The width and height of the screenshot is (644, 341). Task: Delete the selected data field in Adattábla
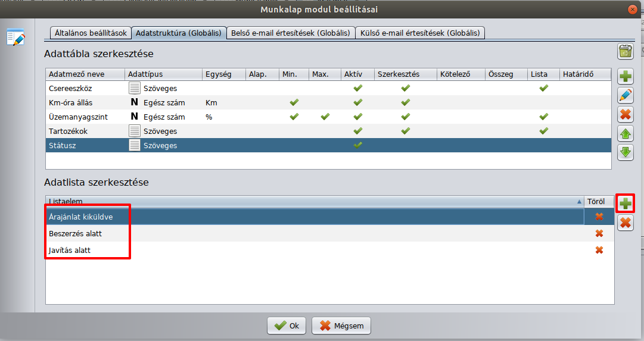625,114
